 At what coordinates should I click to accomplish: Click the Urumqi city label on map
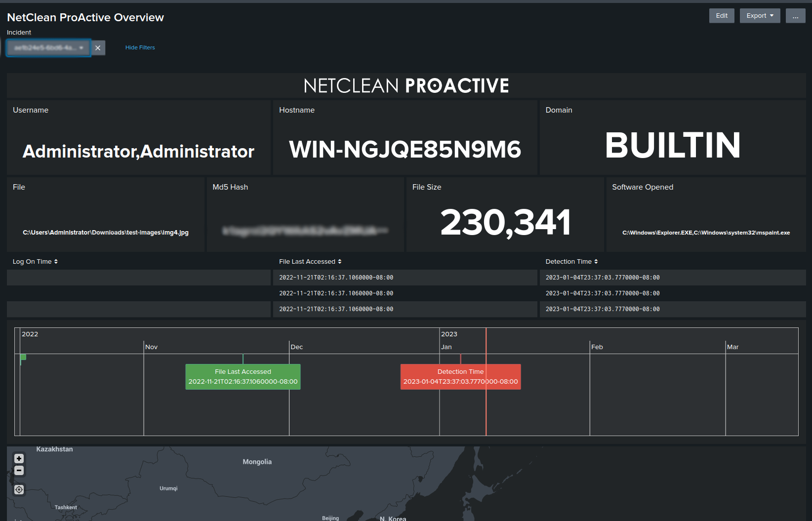[168, 488]
